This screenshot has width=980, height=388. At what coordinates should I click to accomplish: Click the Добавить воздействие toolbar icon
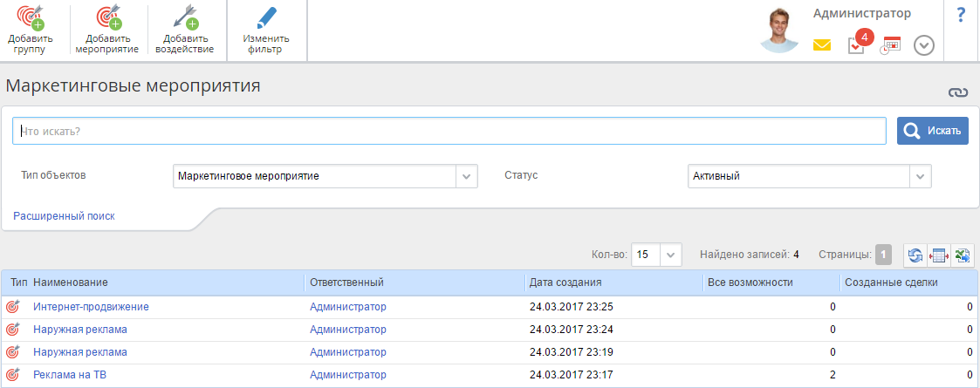pos(184,18)
